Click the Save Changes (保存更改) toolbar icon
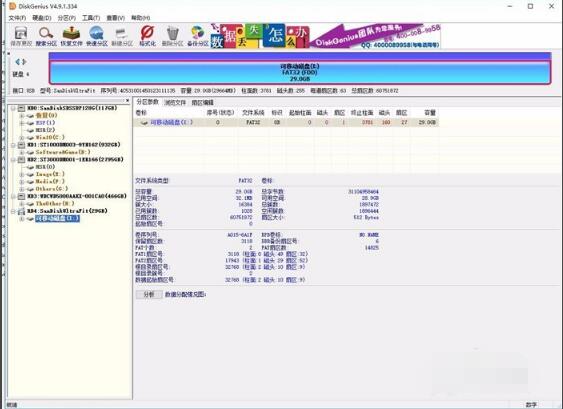 click(21, 36)
